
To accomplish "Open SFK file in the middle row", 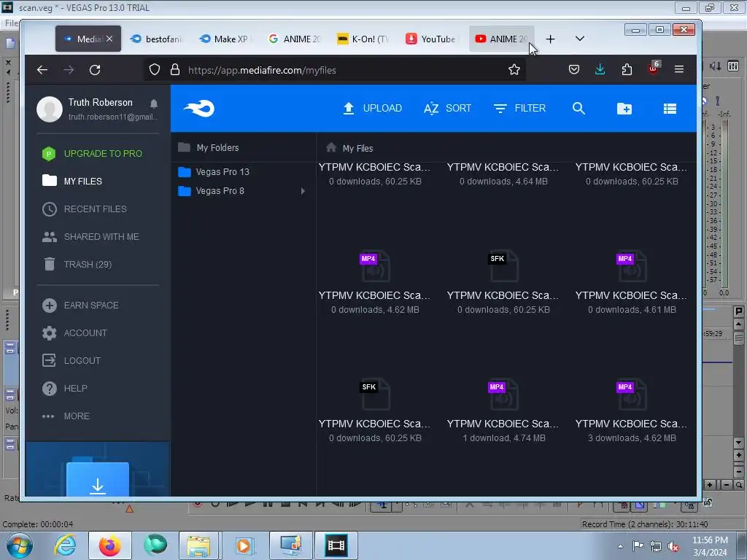I will [503, 281].
